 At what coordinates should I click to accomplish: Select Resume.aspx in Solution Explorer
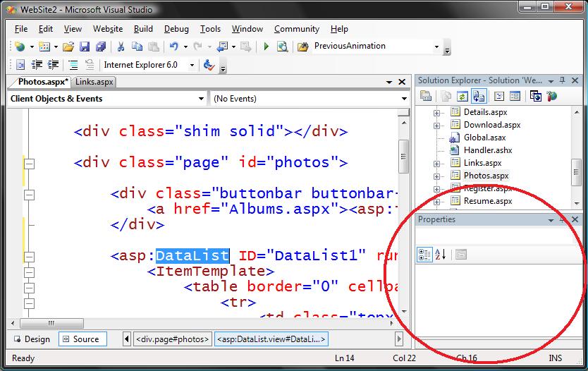pyautogui.click(x=488, y=201)
